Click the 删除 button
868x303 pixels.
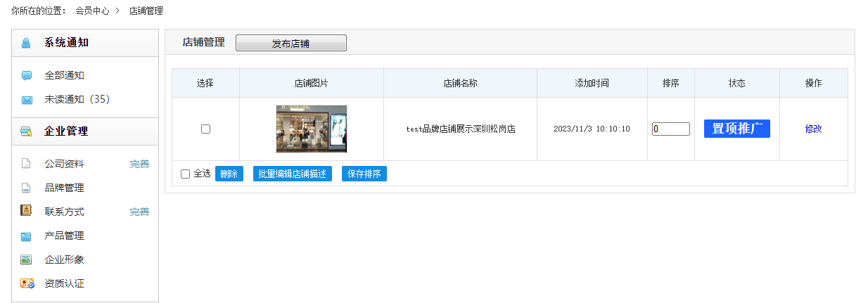(229, 174)
